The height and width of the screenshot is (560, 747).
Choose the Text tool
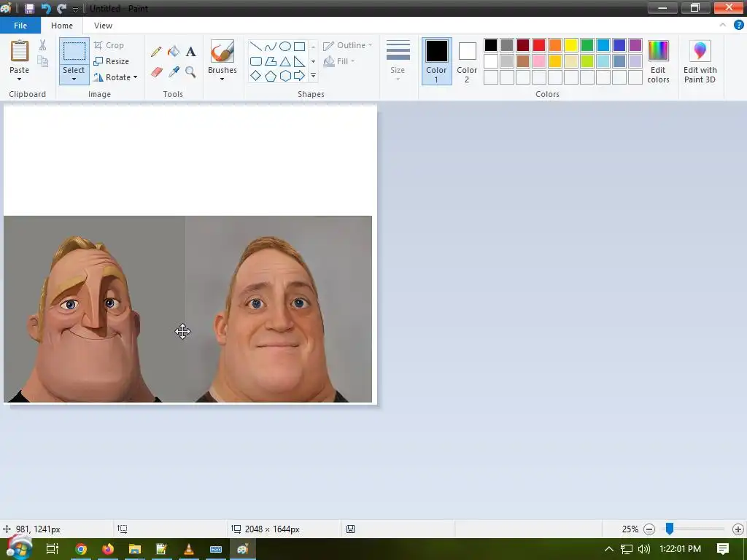(190, 52)
